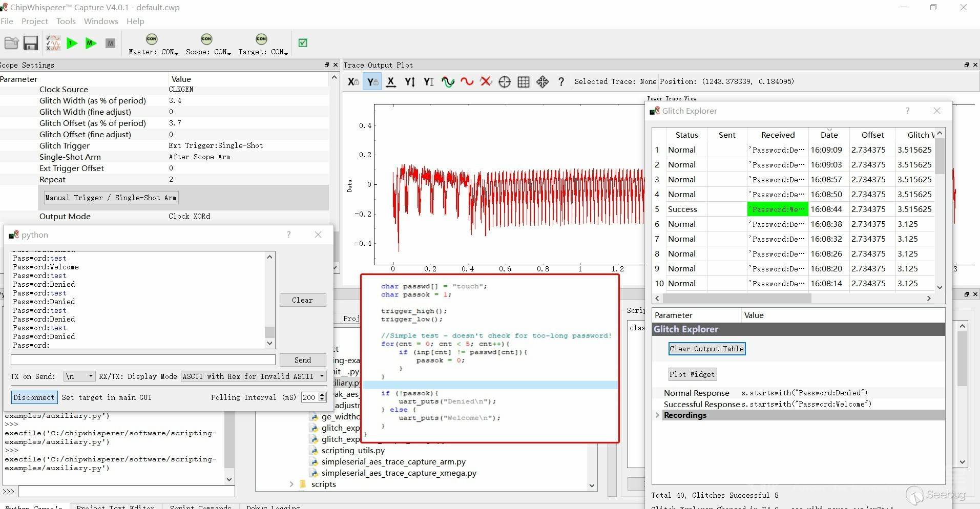Select scripting_utils.py file

click(x=353, y=451)
